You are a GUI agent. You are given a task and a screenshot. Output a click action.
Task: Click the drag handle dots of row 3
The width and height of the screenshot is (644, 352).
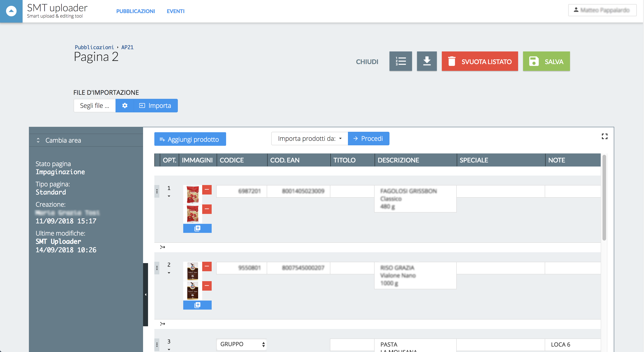click(x=157, y=345)
